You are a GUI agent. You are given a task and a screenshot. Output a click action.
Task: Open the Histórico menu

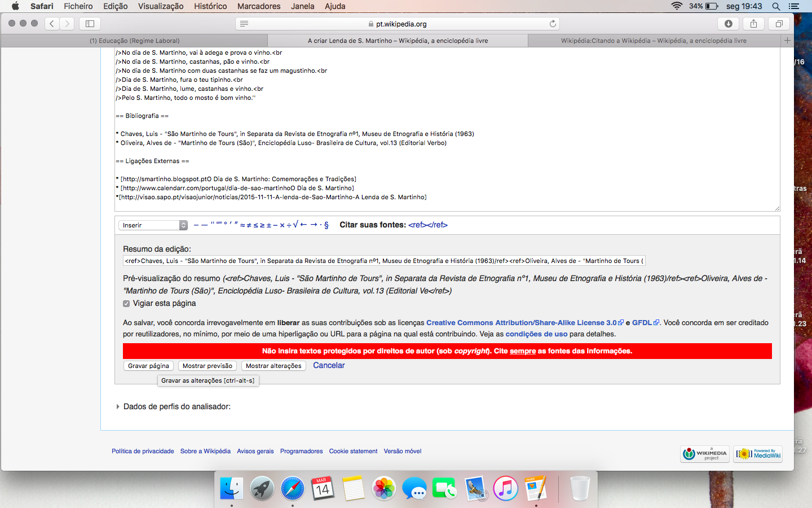click(x=210, y=6)
